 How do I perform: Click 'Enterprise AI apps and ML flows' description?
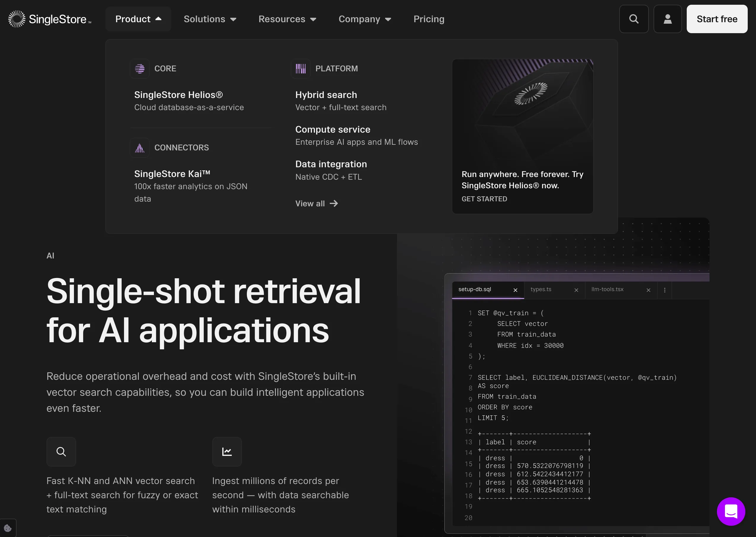356,142
